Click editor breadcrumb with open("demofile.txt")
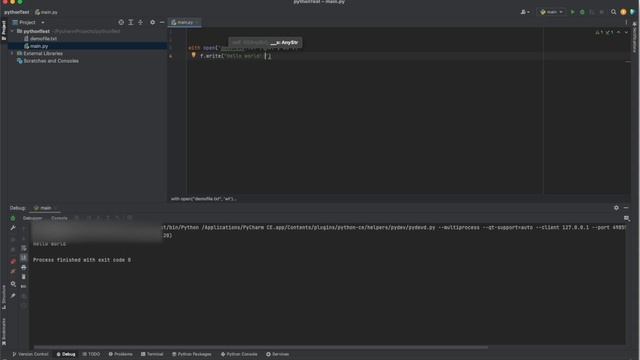Image resolution: width=640 pixels, height=360 pixels. click(204, 199)
